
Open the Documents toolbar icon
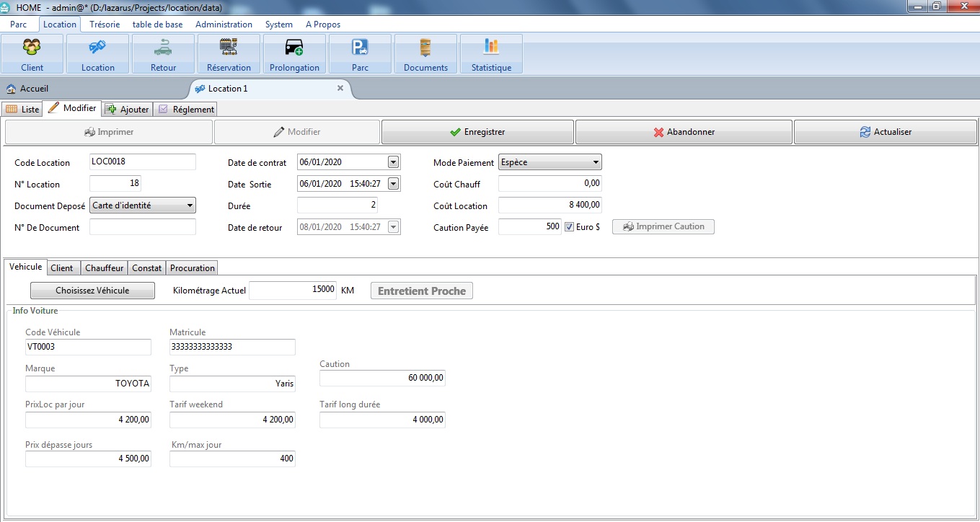(425, 48)
